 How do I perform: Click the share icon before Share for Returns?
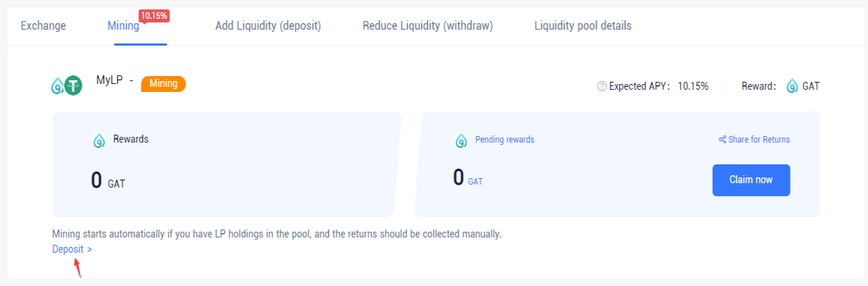click(722, 140)
